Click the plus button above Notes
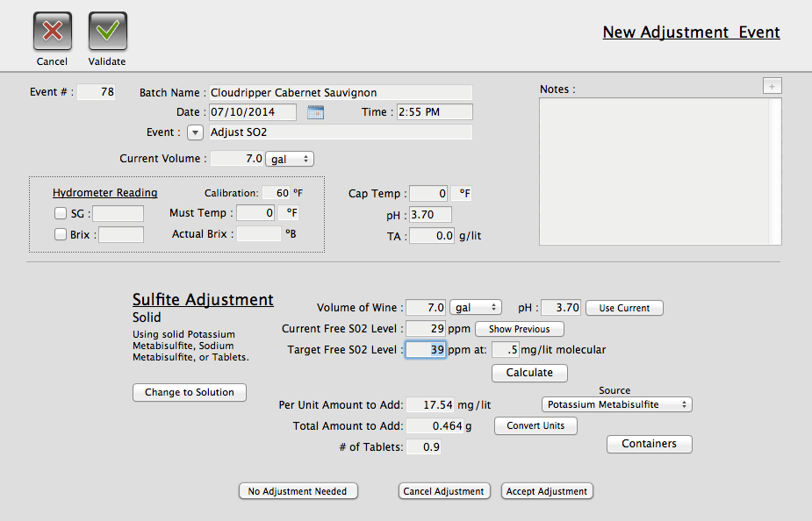Screen dimensions: 812x521 pyautogui.click(x=772, y=87)
